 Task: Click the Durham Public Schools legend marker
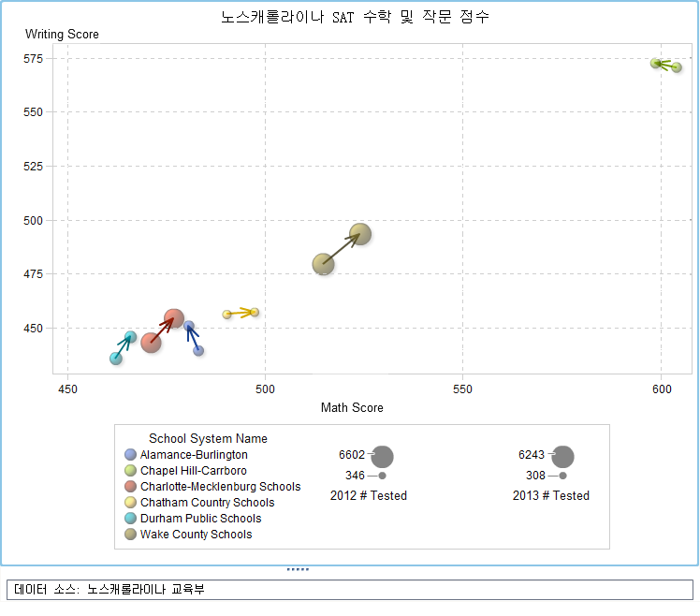(131, 519)
